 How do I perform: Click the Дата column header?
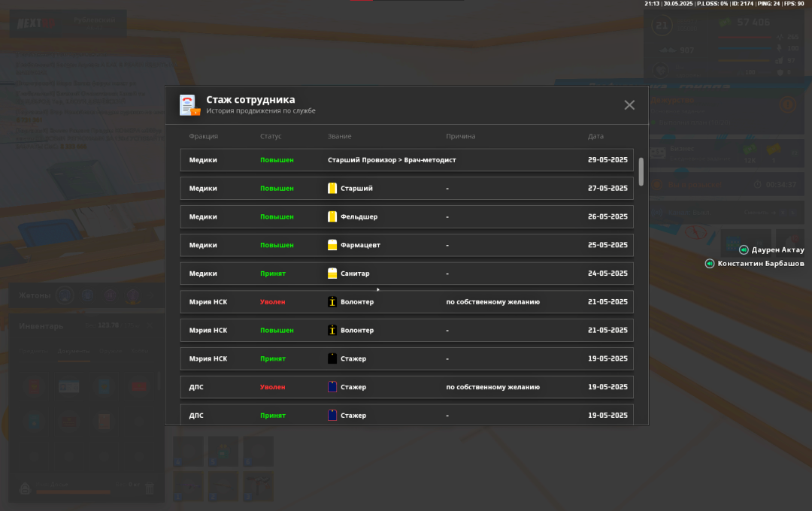pyautogui.click(x=595, y=137)
